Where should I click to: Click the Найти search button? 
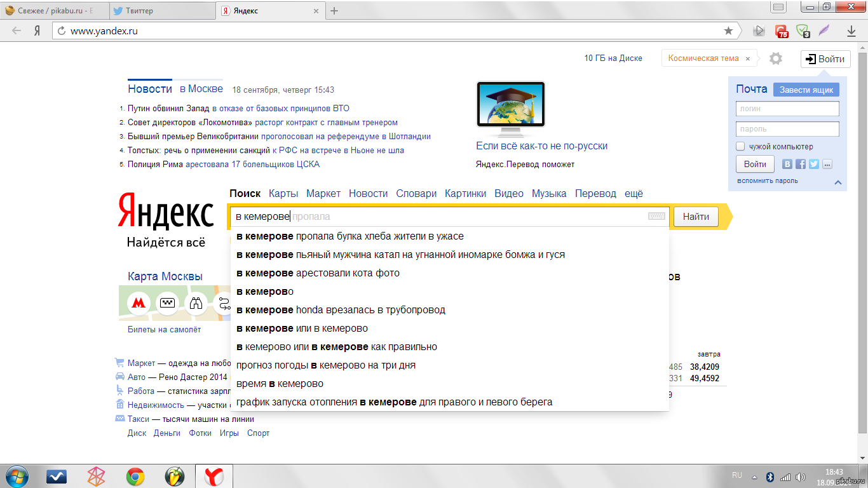point(696,217)
